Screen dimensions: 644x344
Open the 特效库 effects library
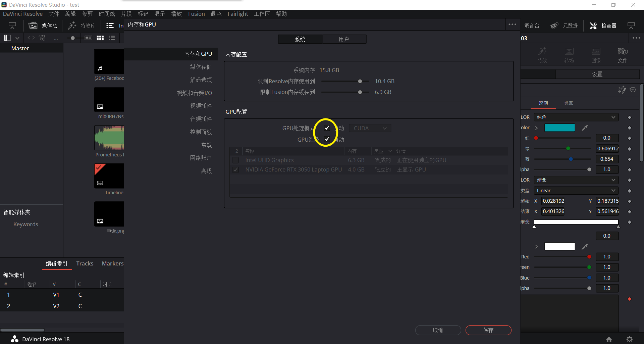(x=72, y=26)
